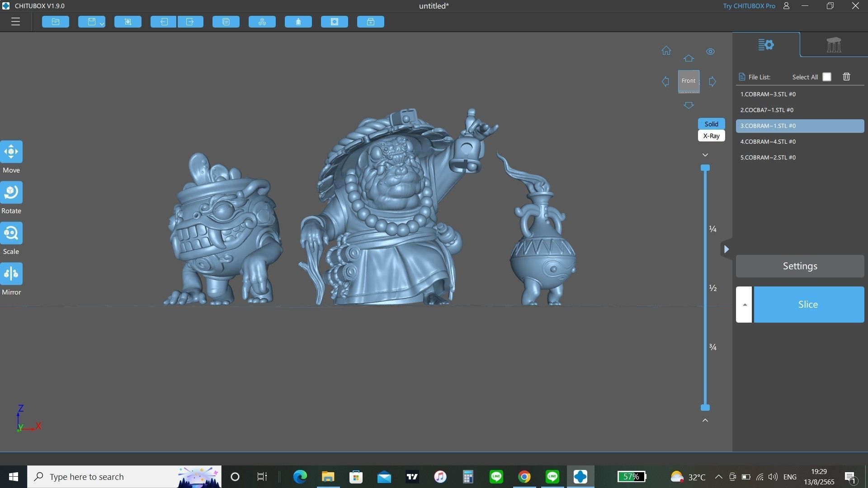The width and height of the screenshot is (868, 488).
Task: Switch render mode to X-Ray
Action: 711,136
